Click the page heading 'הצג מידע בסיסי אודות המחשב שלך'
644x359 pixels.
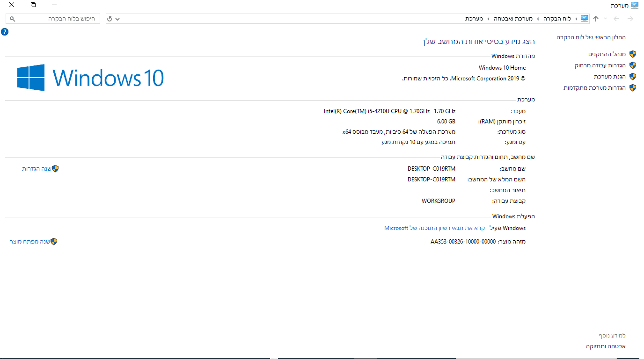(x=478, y=42)
